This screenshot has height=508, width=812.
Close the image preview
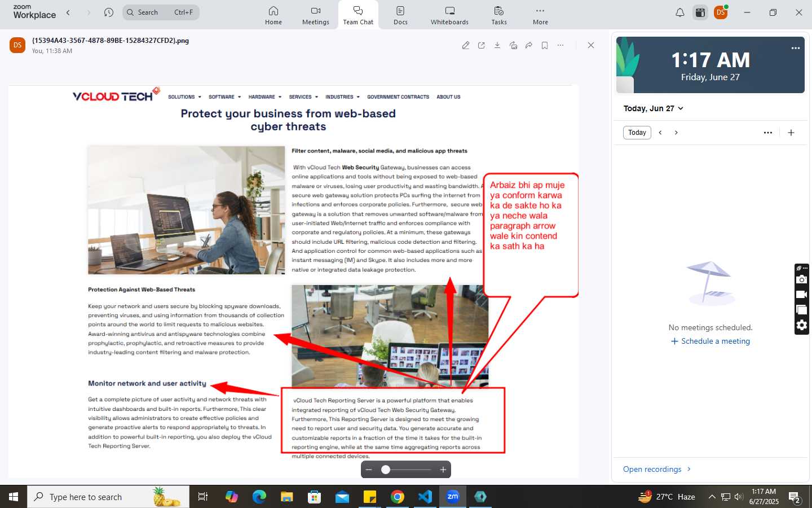tap(591, 45)
